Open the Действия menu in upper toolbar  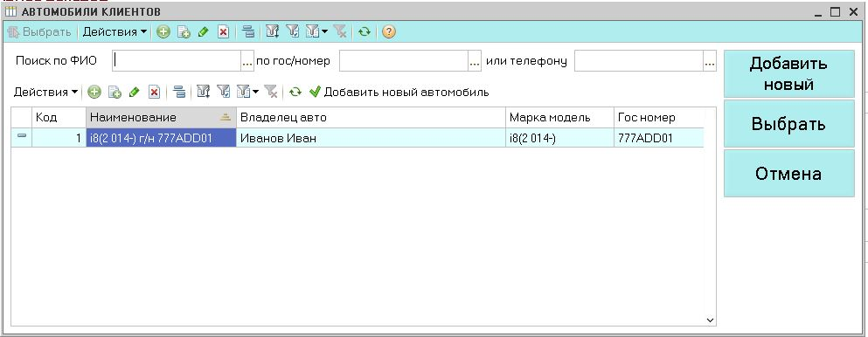[115, 32]
